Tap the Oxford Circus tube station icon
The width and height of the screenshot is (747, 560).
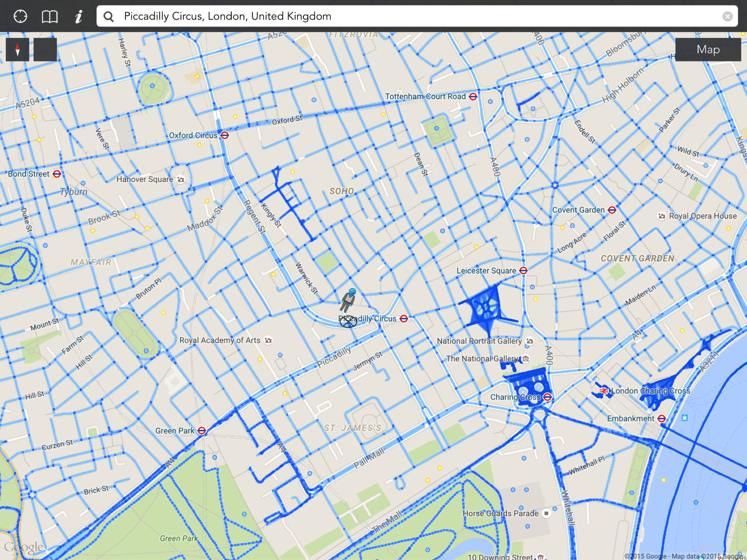point(225,135)
